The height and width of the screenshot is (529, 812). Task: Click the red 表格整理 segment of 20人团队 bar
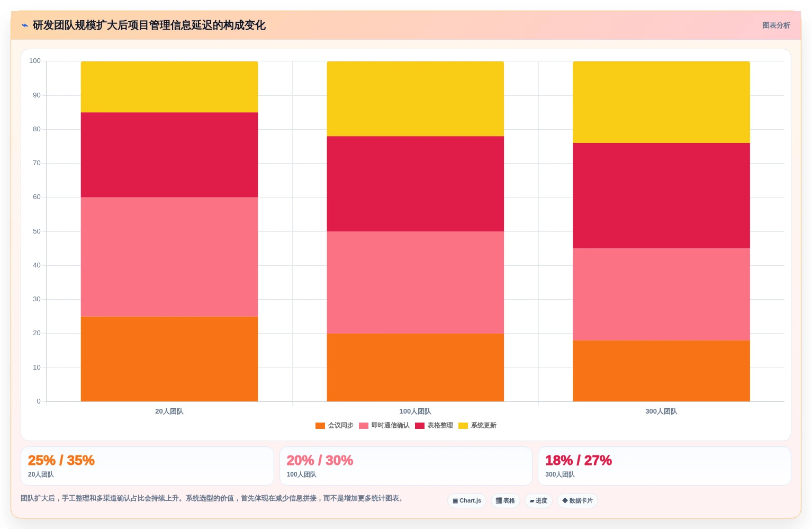coord(169,155)
